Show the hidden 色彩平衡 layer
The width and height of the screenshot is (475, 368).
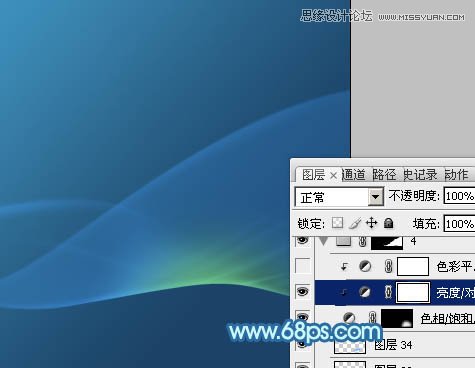pyautogui.click(x=303, y=266)
